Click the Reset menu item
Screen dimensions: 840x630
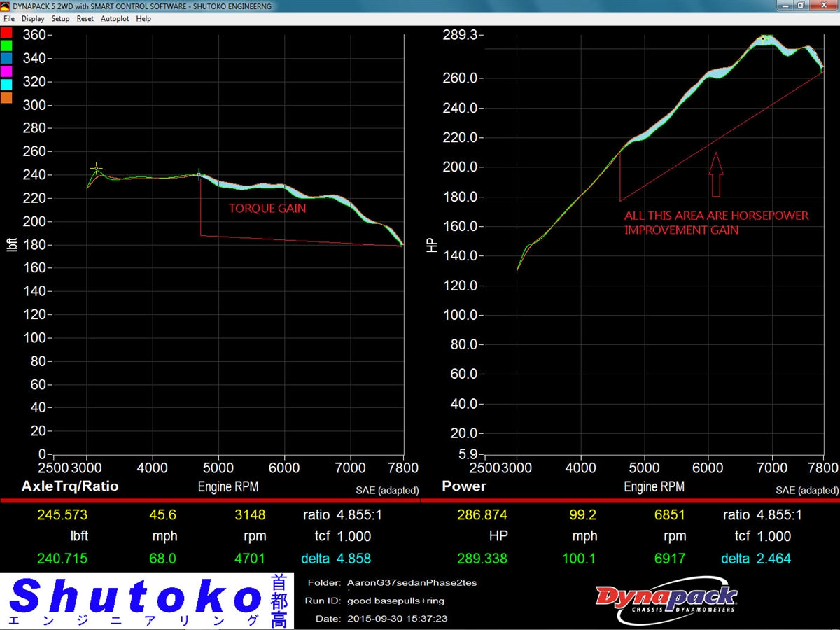(85, 19)
